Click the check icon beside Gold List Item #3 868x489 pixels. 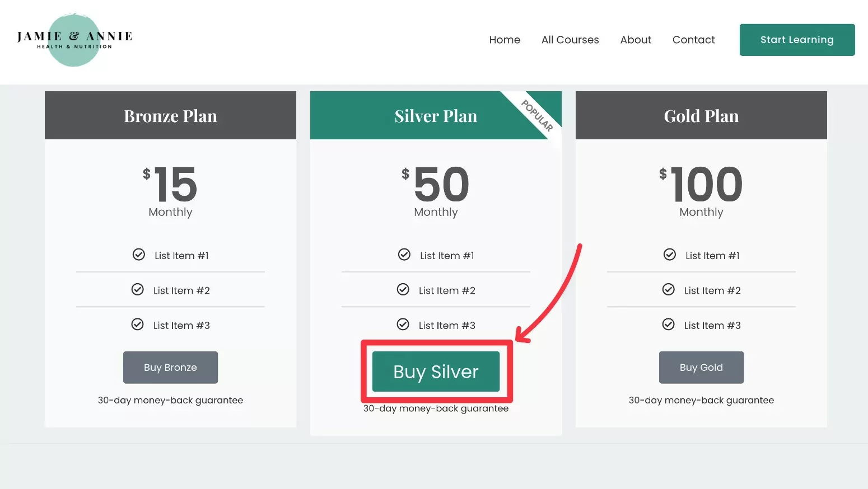[669, 325]
